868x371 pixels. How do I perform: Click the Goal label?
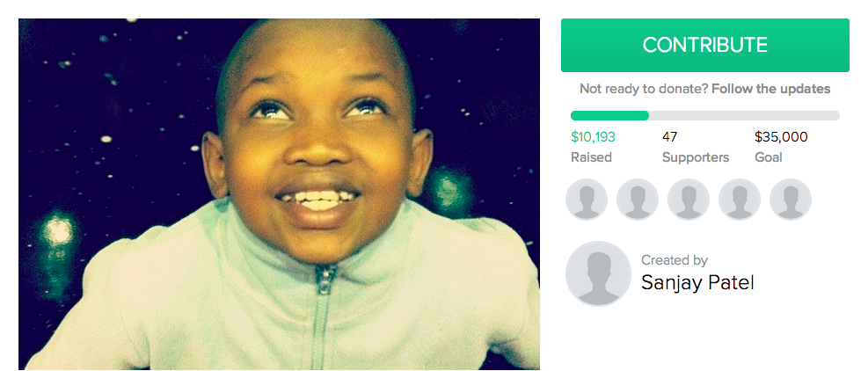769,157
